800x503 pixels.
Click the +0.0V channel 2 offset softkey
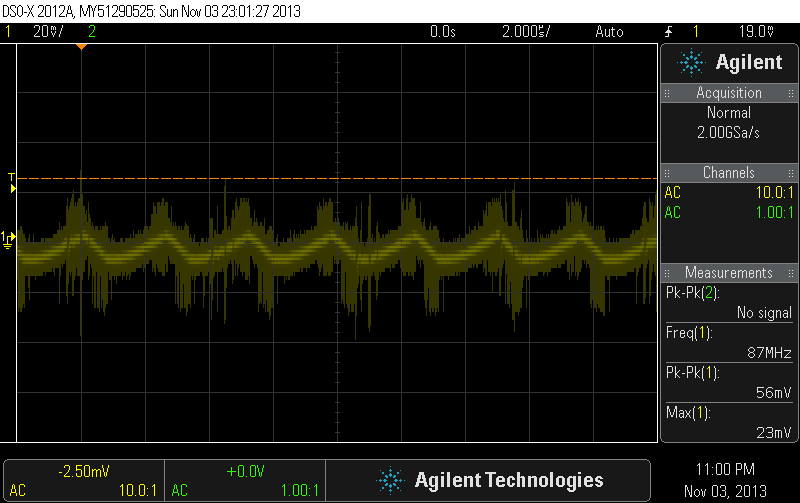(x=245, y=481)
